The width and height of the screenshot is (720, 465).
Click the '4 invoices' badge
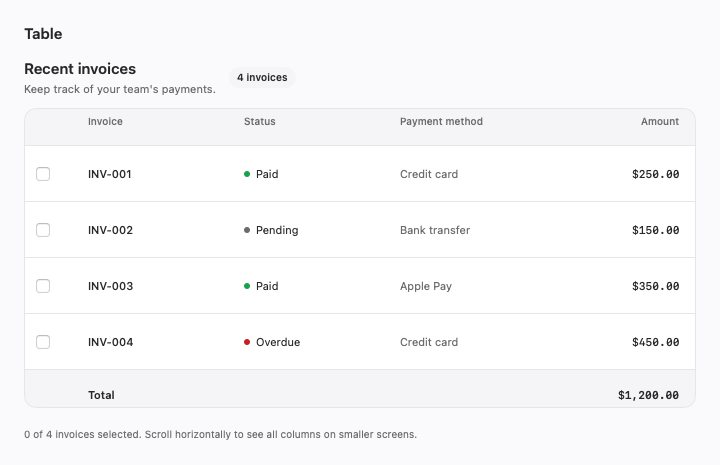[262, 77]
